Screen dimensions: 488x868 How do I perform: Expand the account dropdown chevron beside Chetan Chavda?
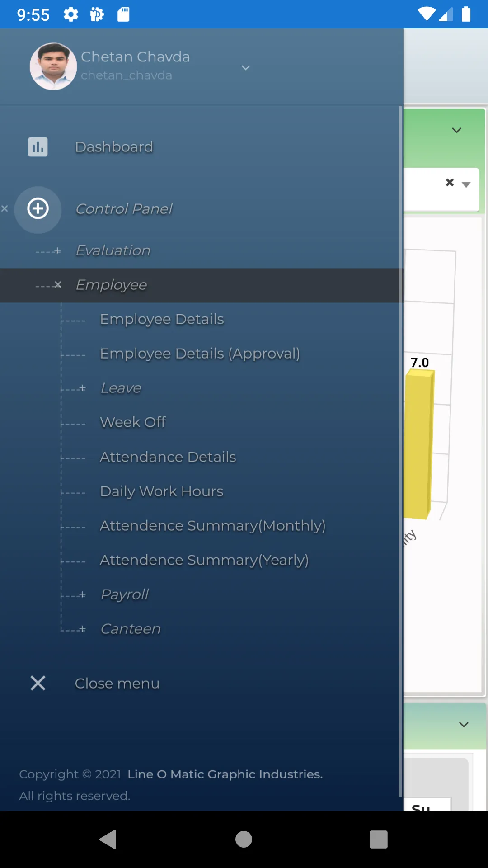(246, 68)
